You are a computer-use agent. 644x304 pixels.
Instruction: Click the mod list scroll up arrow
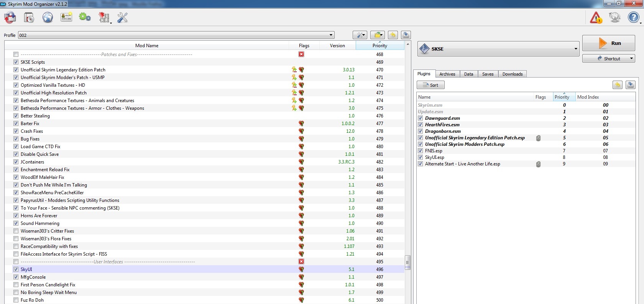click(408, 44)
